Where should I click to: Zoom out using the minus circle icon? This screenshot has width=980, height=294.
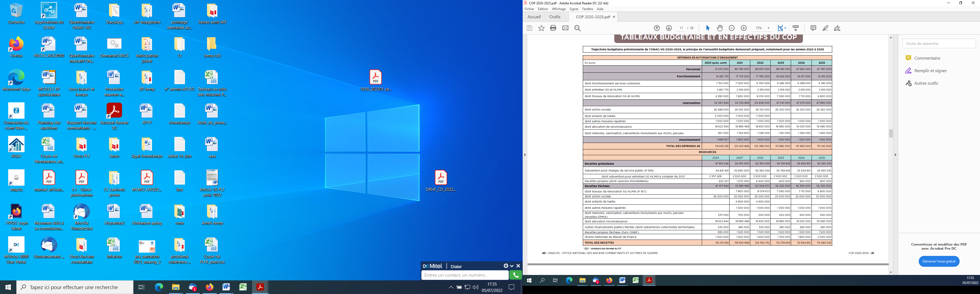[x=731, y=28]
